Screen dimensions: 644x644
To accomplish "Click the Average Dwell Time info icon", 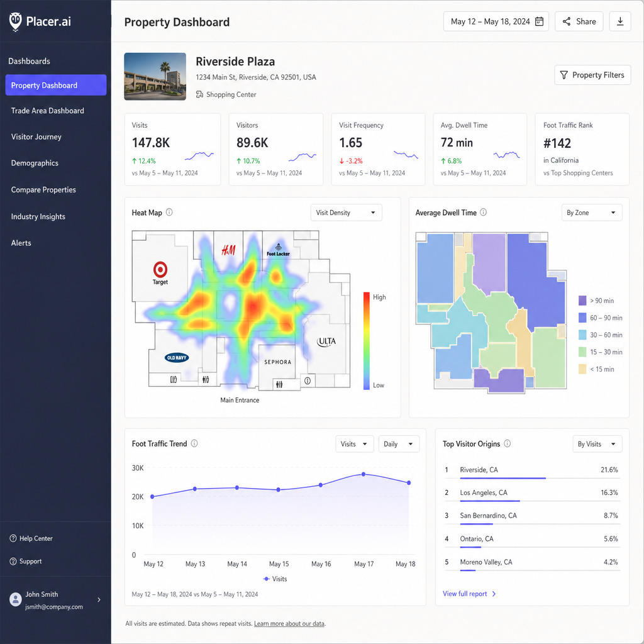I will tap(484, 213).
